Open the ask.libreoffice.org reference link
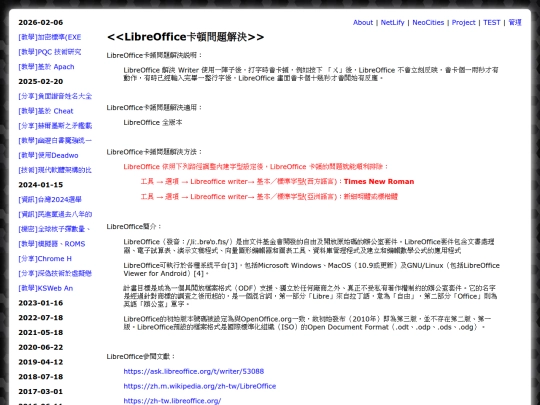Screen dimensions: 540x405 pyautogui.click(x=194, y=371)
